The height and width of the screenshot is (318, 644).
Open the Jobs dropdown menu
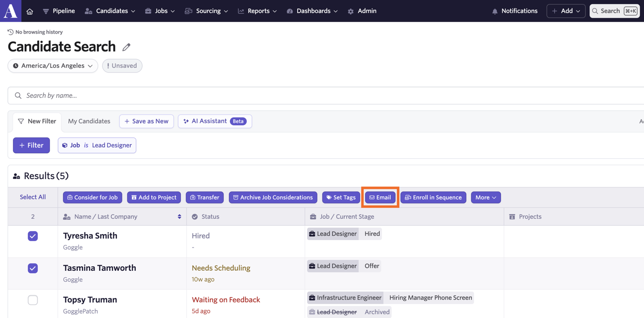[160, 11]
